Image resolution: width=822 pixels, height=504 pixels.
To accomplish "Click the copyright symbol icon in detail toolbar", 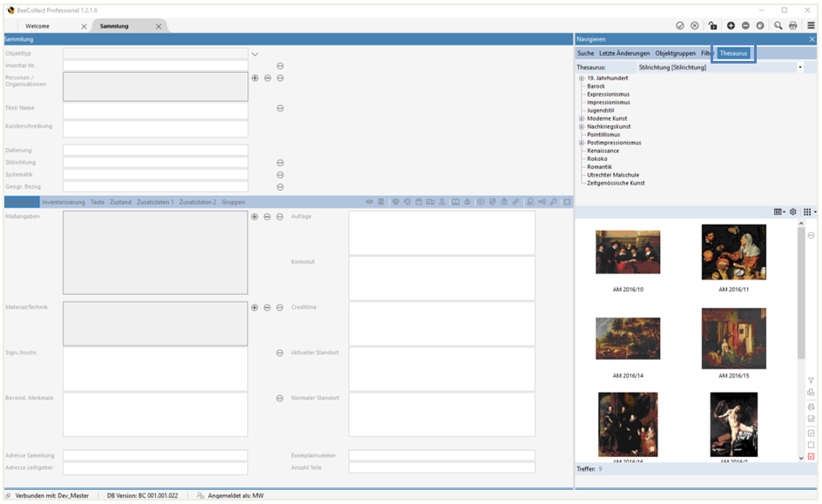I will coord(481,202).
